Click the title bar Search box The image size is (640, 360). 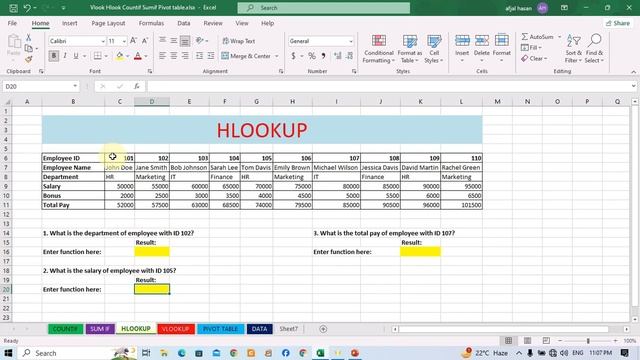click(x=324, y=8)
